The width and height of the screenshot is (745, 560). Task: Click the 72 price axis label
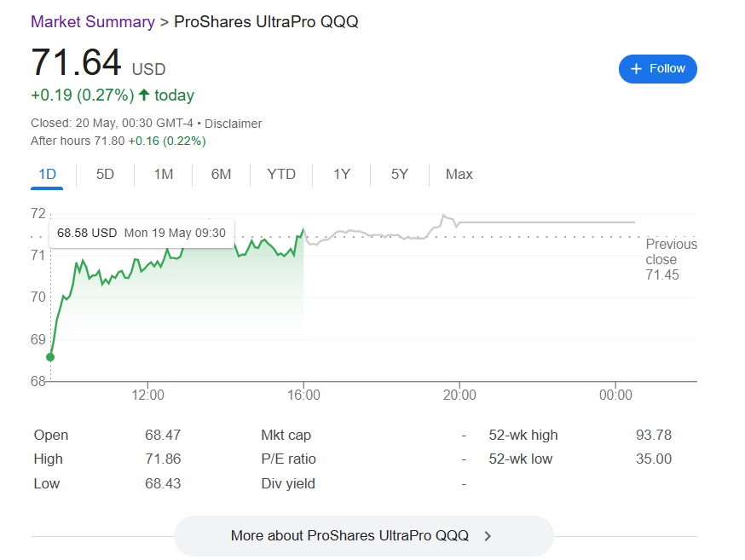[38, 214]
